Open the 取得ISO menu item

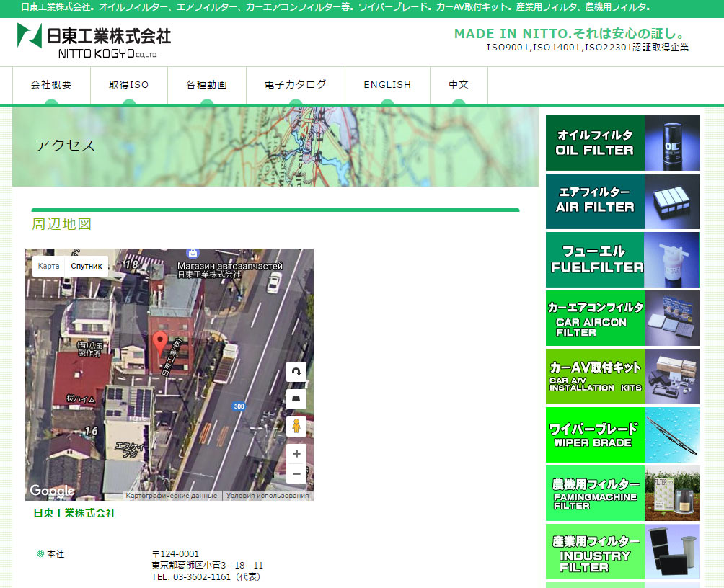pyautogui.click(x=129, y=85)
